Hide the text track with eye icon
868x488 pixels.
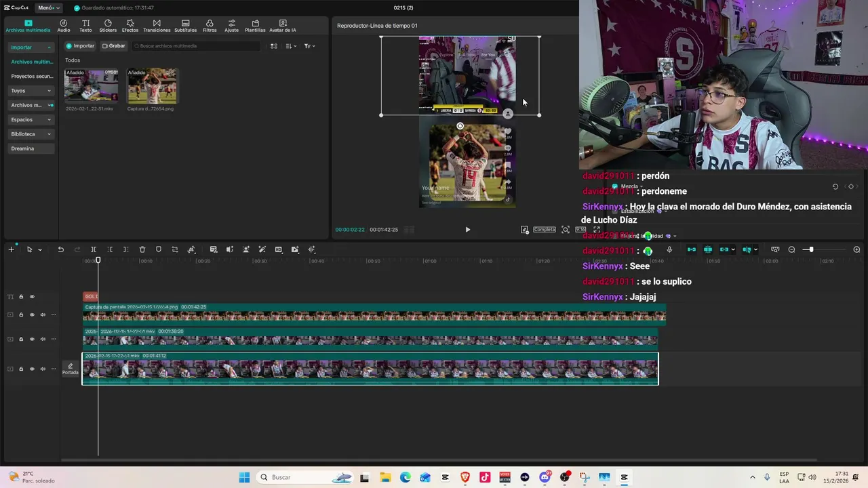tap(32, 297)
